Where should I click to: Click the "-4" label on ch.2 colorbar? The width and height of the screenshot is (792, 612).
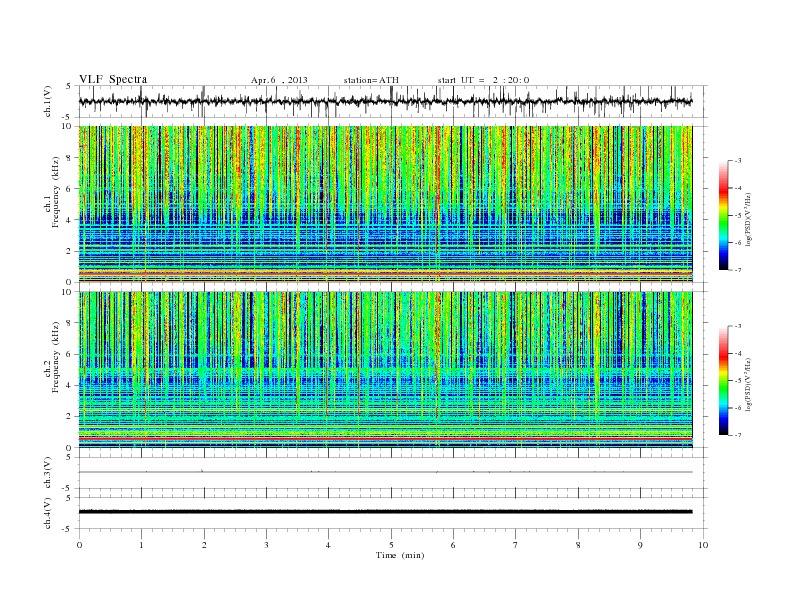(738, 353)
